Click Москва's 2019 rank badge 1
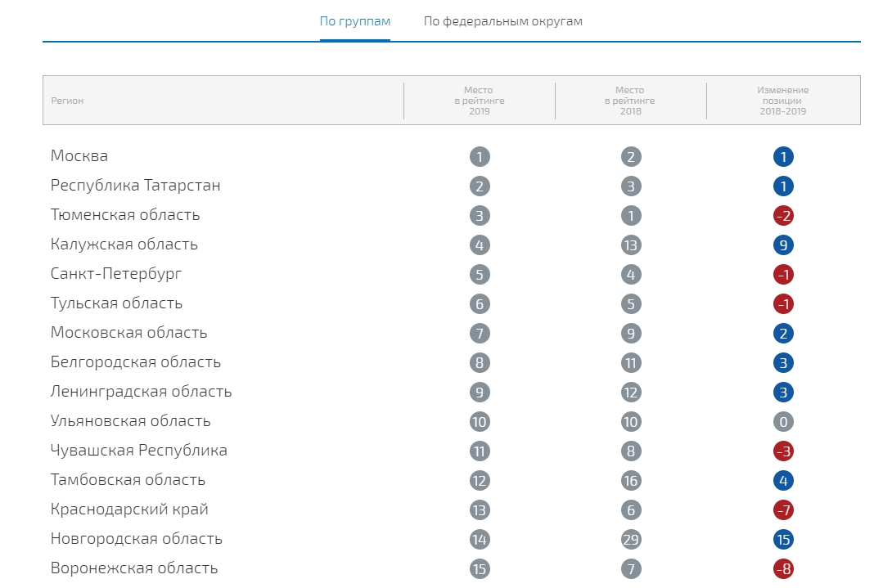 click(x=480, y=156)
